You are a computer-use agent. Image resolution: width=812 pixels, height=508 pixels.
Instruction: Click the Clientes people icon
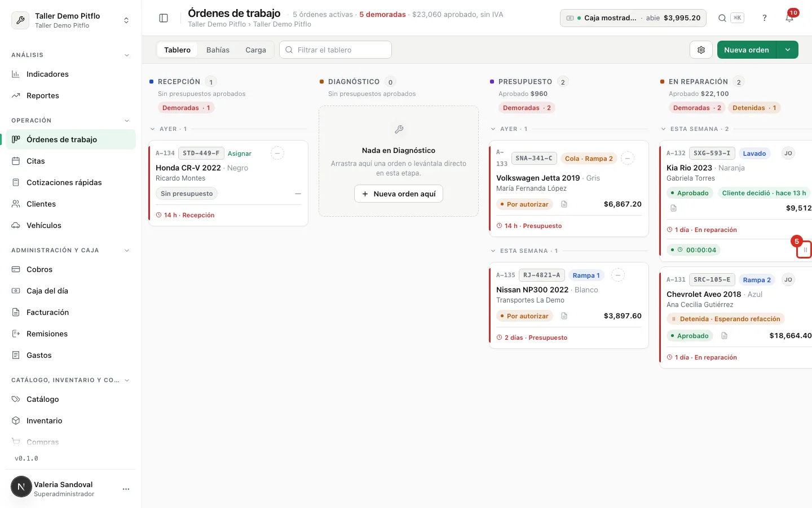[x=16, y=204]
